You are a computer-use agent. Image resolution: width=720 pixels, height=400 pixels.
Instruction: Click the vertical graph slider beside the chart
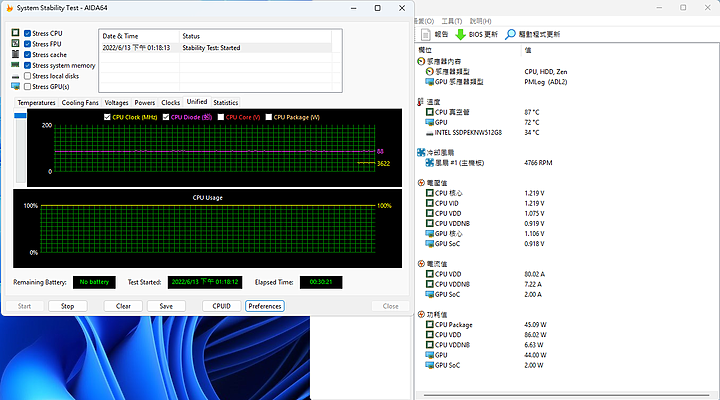(x=20, y=147)
